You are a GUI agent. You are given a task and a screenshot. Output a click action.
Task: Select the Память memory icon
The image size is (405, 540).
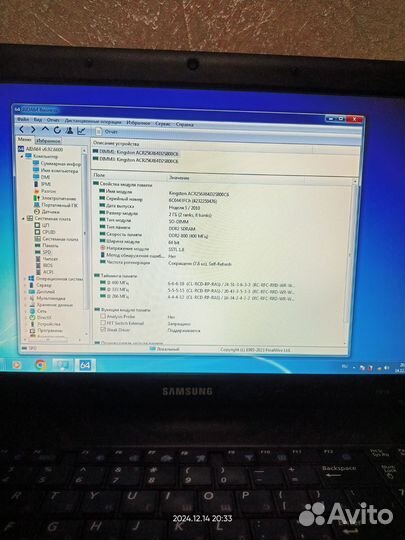click(38, 245)
